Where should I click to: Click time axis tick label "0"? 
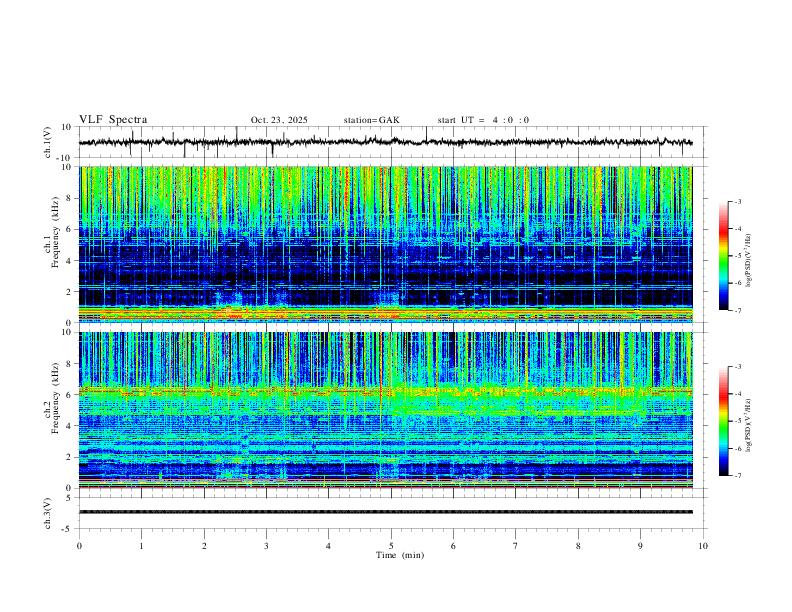(x=79, y=546)
